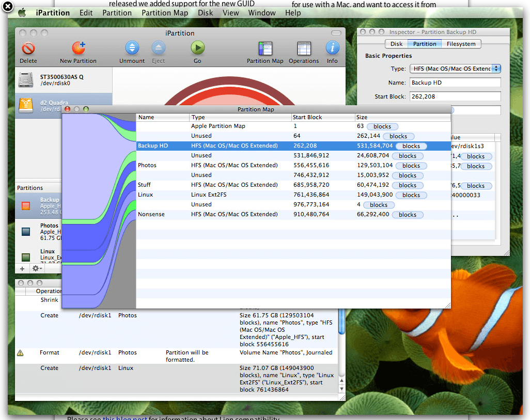Sort Partition Map by Type column
This screenshot has width=530, height=420.
click(x=240, y=117)
